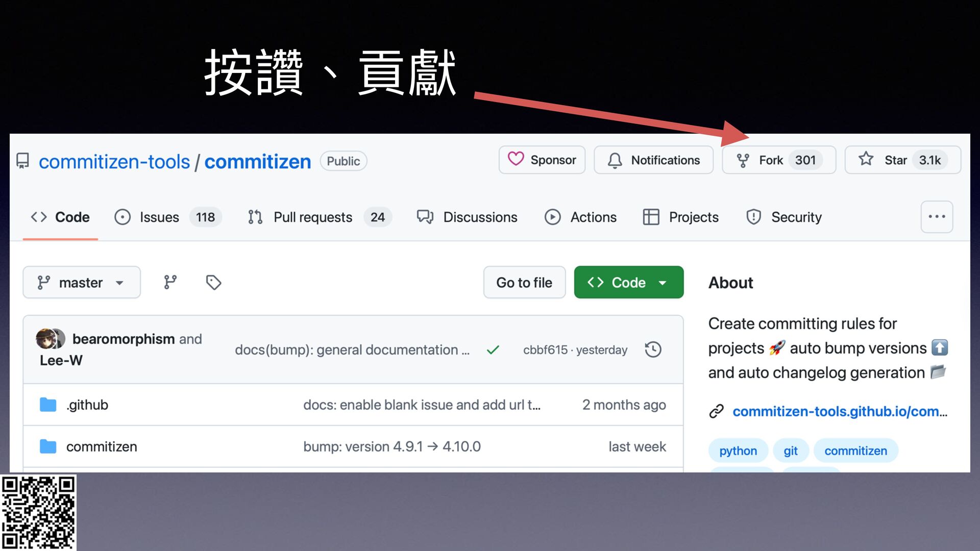Screen dimensions: 980x551
Task: Click the QR code thumbnail
Action: coord(38,512)
